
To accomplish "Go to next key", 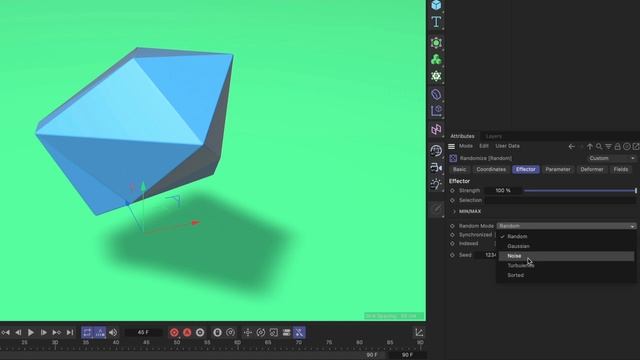I will click(56, 333).
